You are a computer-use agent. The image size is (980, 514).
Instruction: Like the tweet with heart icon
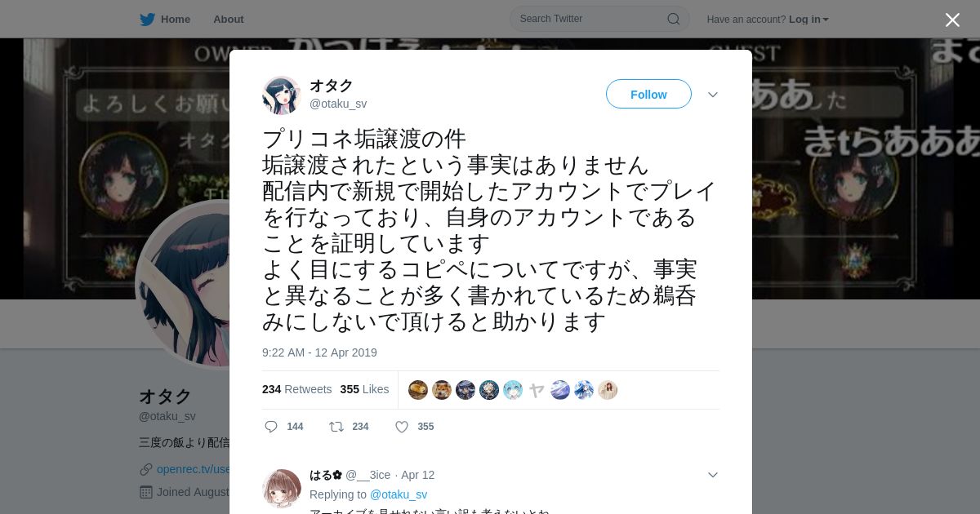pos(402,427)
